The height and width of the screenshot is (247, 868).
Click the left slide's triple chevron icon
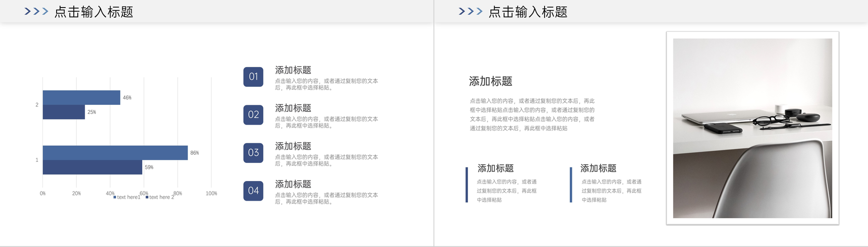click(x=36, y=11)
